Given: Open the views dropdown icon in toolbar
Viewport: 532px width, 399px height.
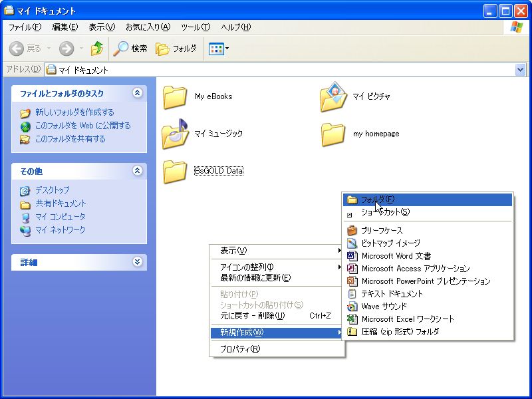Looking at the screenshot, I should point(219,49).
